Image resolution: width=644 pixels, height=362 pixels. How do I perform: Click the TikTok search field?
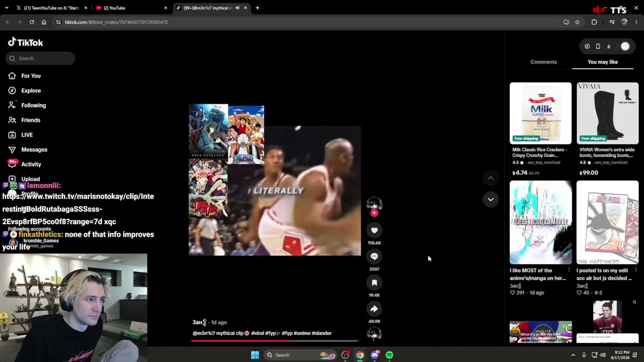tap(40, 58)
